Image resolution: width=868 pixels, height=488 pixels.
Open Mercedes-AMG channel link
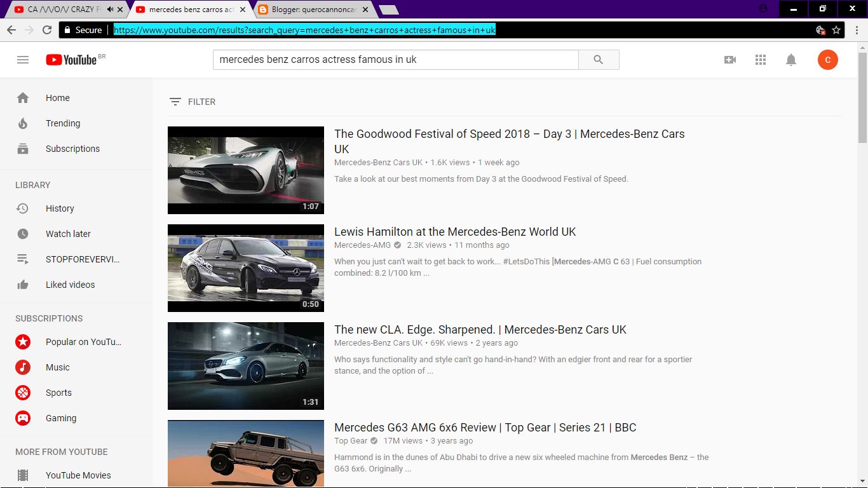pos(363,245)
